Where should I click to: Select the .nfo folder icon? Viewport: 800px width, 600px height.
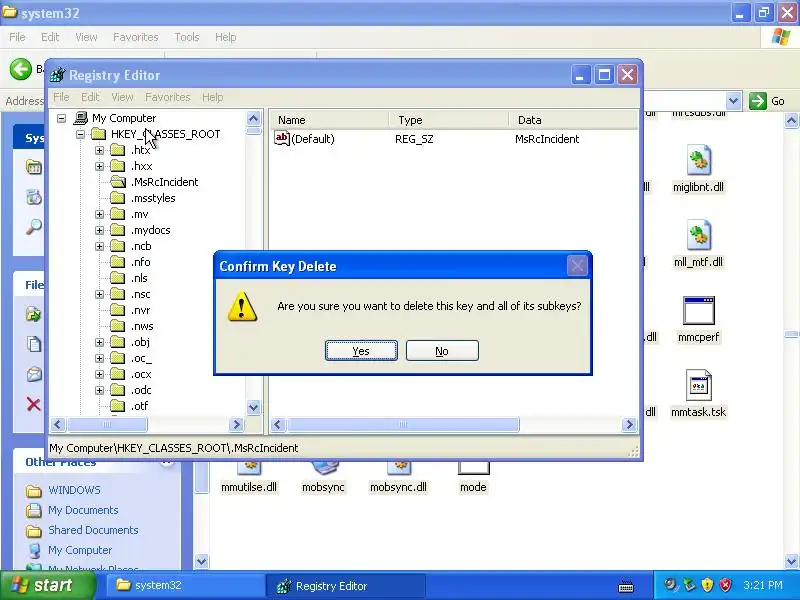click(x=118, y=262)
